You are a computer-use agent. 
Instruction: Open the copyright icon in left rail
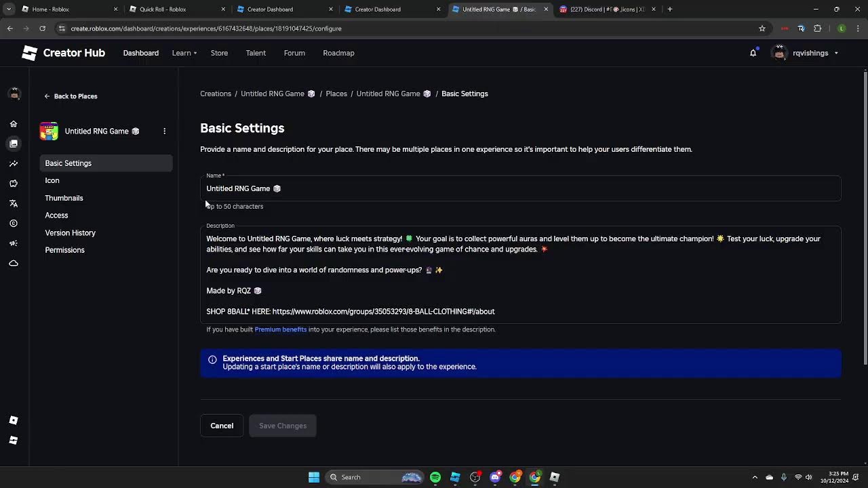coord(14,223)
